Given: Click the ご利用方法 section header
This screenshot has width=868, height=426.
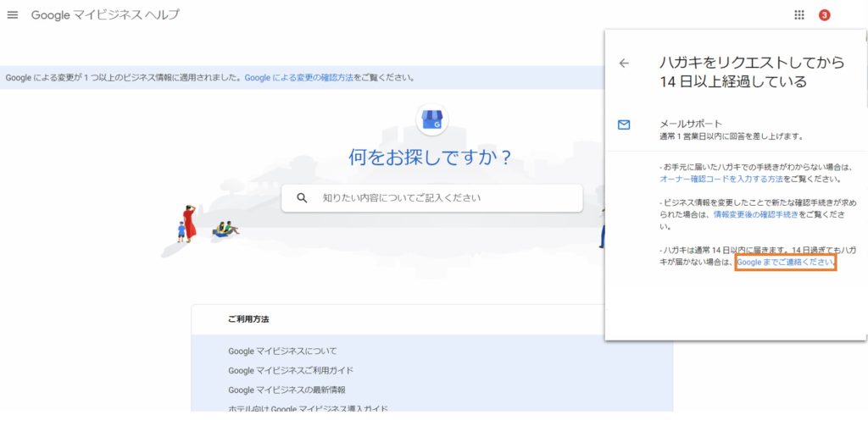Looking at the screenshot, I should (248, 319).
